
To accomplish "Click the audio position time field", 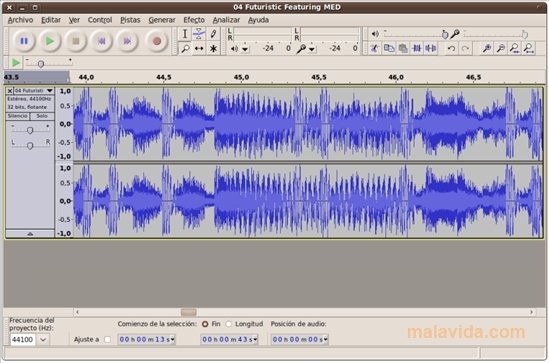I will [300, 339].
